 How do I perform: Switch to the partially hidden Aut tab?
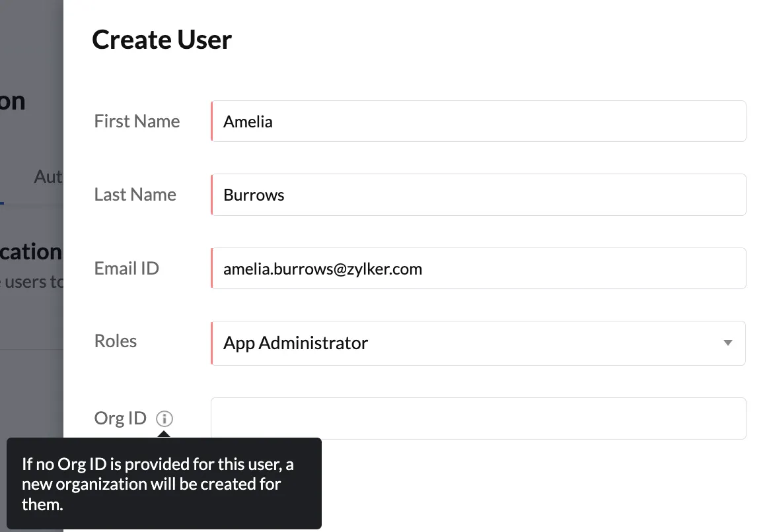point(48,177)
